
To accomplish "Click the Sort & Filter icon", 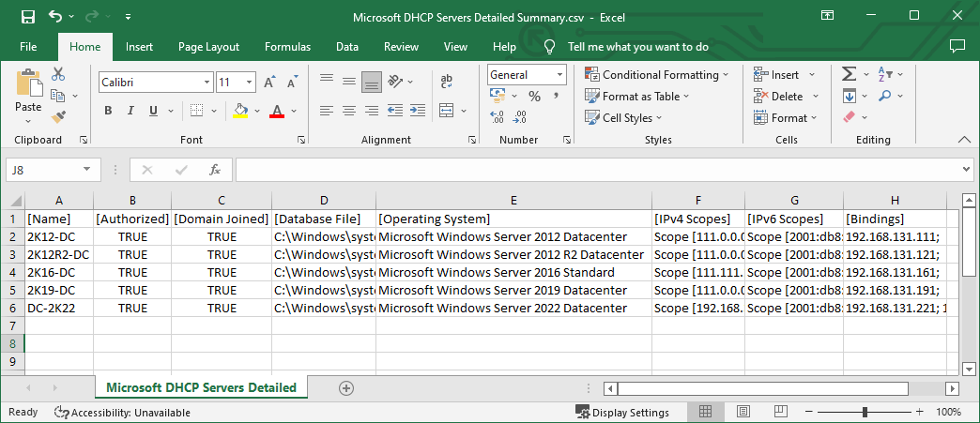I will coord(885,74).
